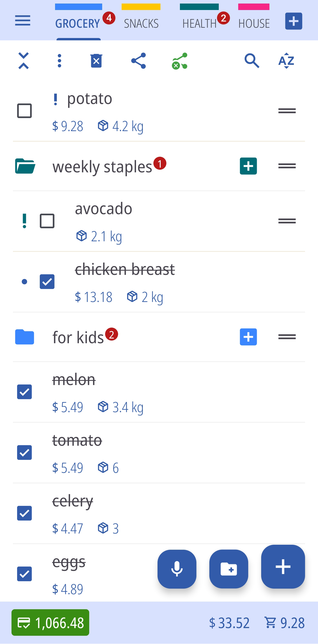Tap the pink color bar above HOUSE
This screenshot has width=318, height=644.
pyautogui.click(x=254, y=7)
